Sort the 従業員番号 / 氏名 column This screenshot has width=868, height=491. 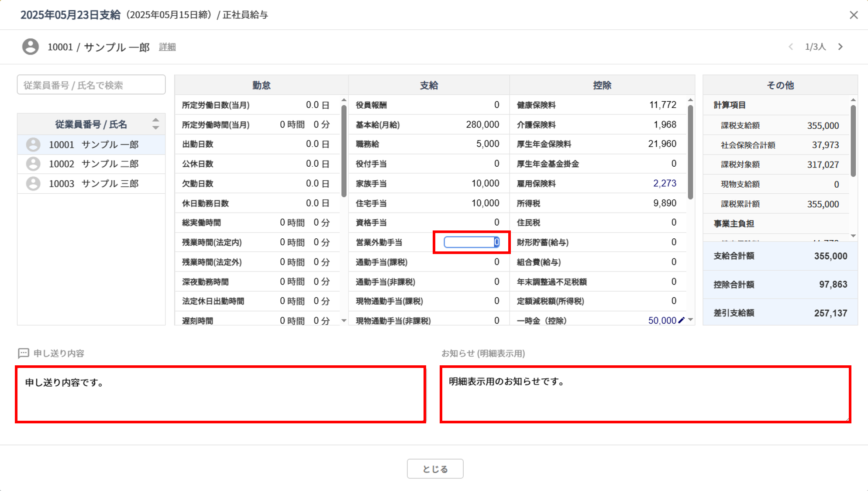(155, 124)
